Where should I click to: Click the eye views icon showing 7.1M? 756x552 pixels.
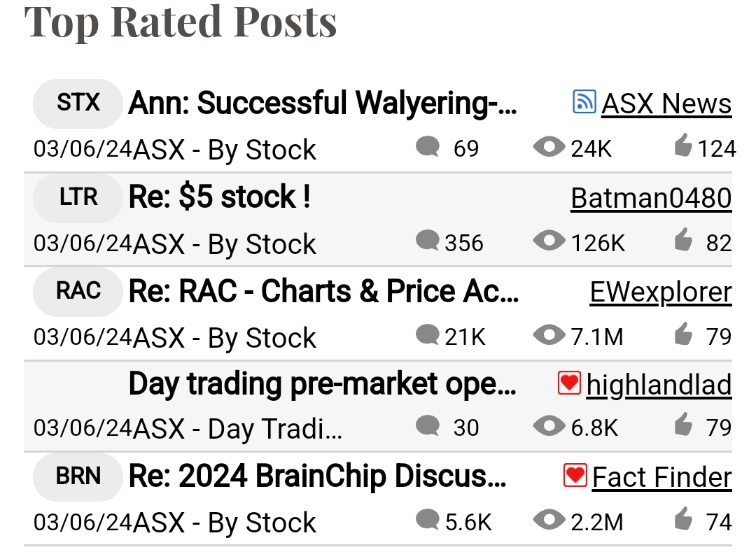click(x=549, y=334)
